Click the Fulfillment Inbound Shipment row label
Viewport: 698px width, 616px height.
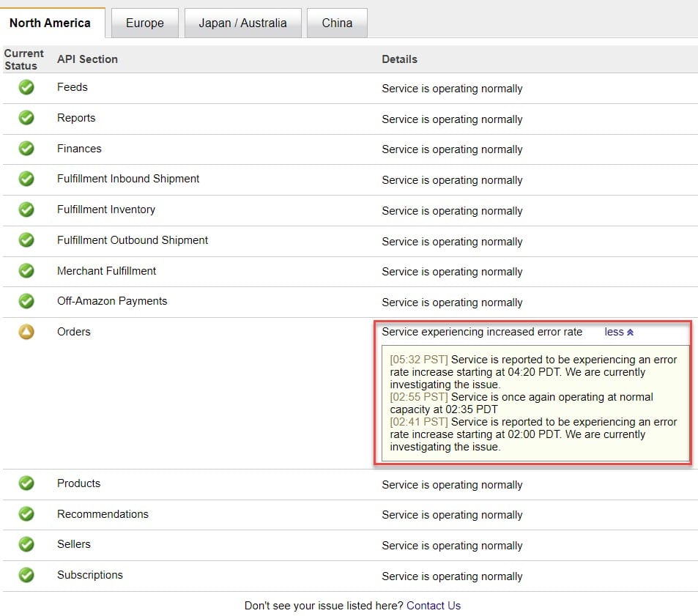point(128,179)
